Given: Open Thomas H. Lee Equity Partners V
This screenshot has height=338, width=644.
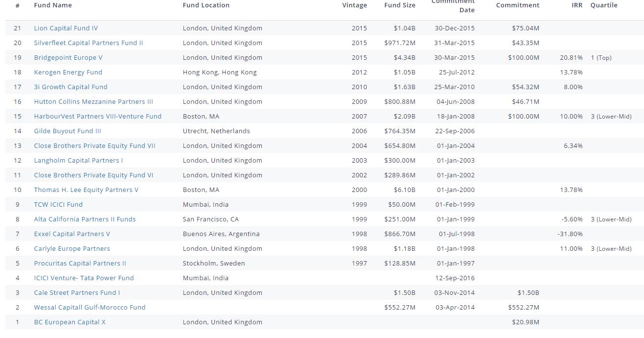Looking at the screenshot, I should pyautogui.click(x=86, y=190).
